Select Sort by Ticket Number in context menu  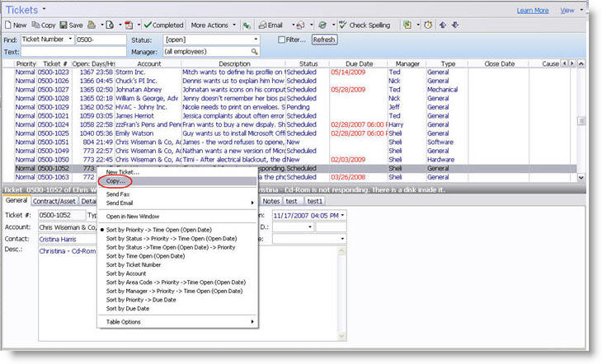pos(135,265)
